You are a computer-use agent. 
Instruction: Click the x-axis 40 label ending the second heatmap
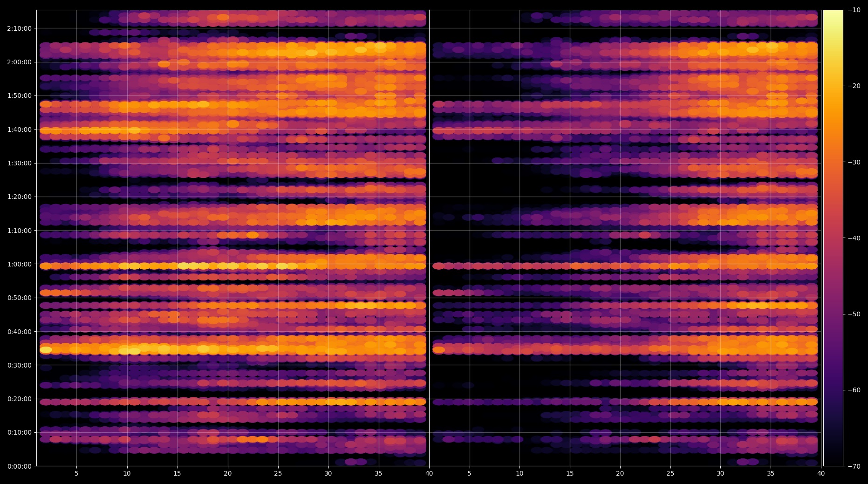(x=821, y=474)
